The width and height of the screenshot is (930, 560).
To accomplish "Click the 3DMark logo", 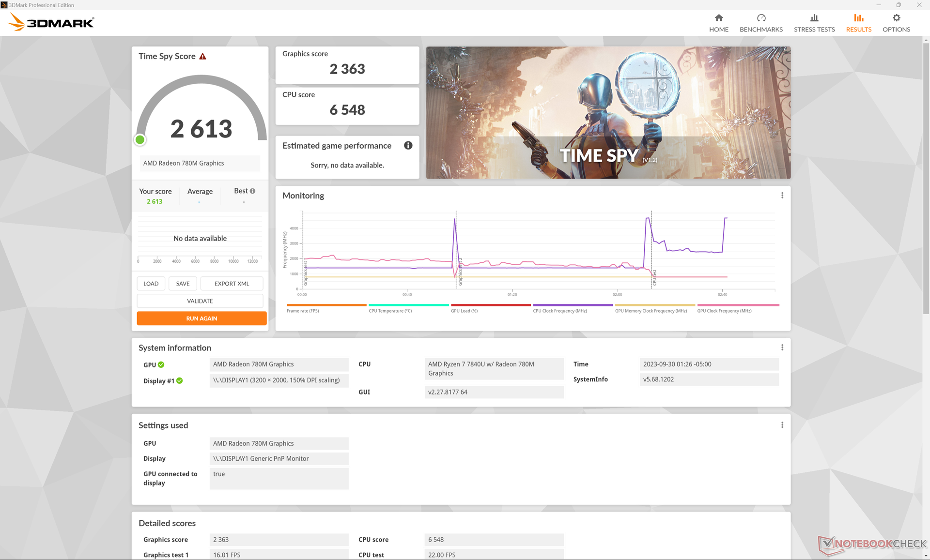I will pyautogui.click(x=51, y=22).
